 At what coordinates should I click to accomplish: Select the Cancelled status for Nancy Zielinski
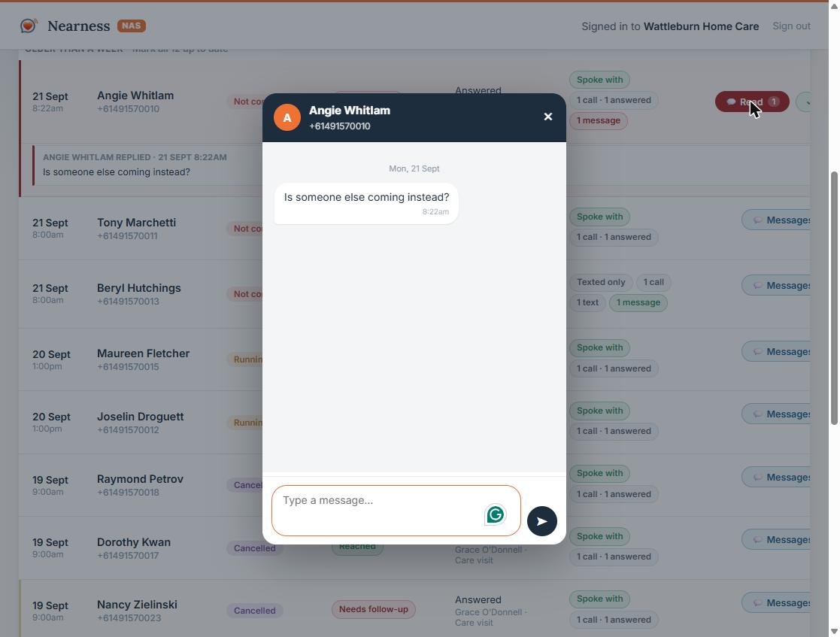[254, 611]
